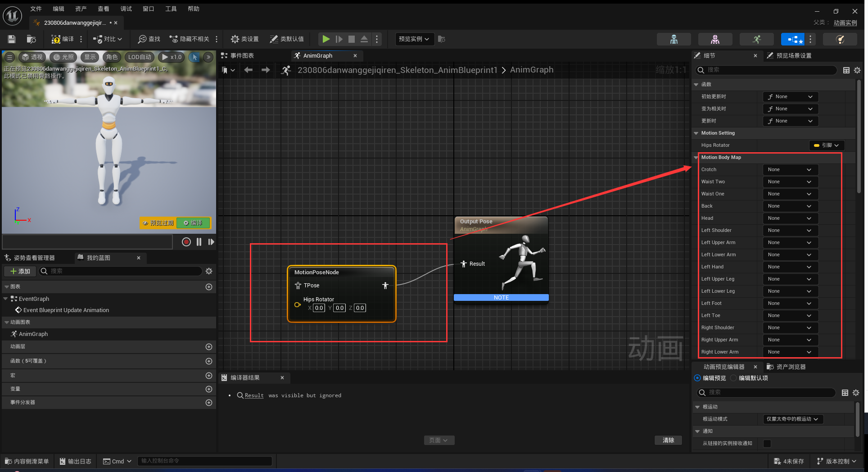Collapse the Motion Body Map section
868x472 pixels.
click(696, 158)
